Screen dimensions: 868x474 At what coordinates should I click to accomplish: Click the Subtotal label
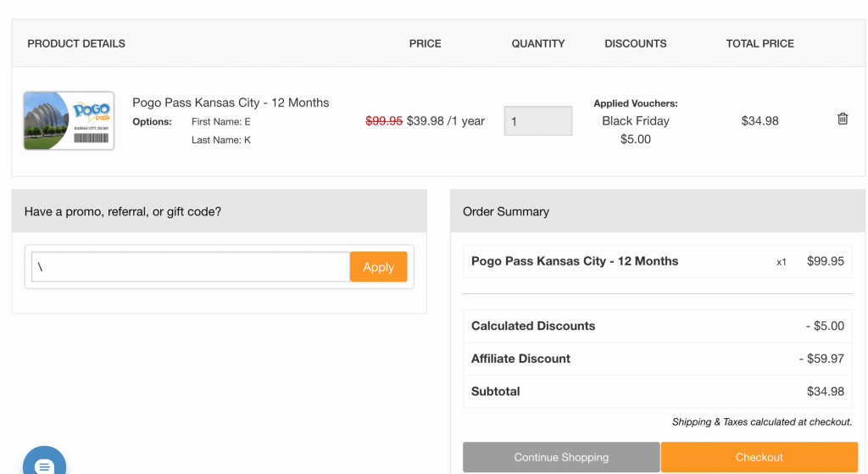(x=495, y=392)
